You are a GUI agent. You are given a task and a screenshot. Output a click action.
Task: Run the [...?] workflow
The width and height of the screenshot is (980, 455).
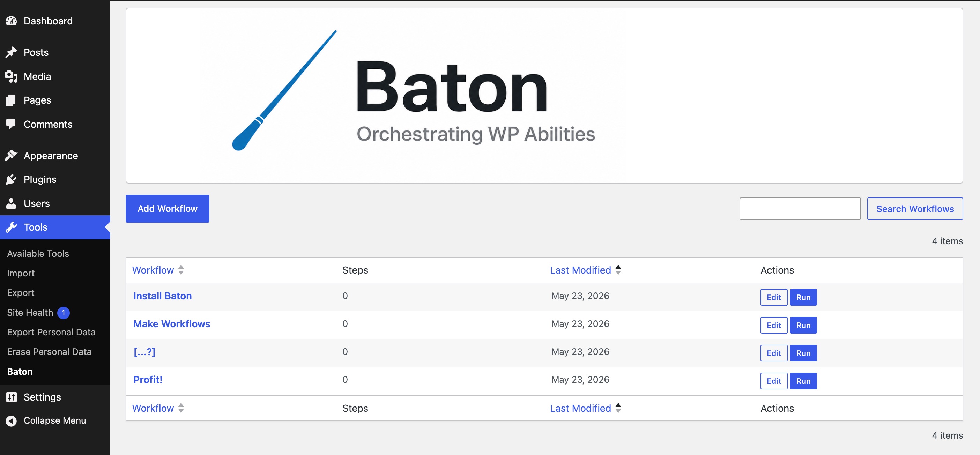coord(803,353)
